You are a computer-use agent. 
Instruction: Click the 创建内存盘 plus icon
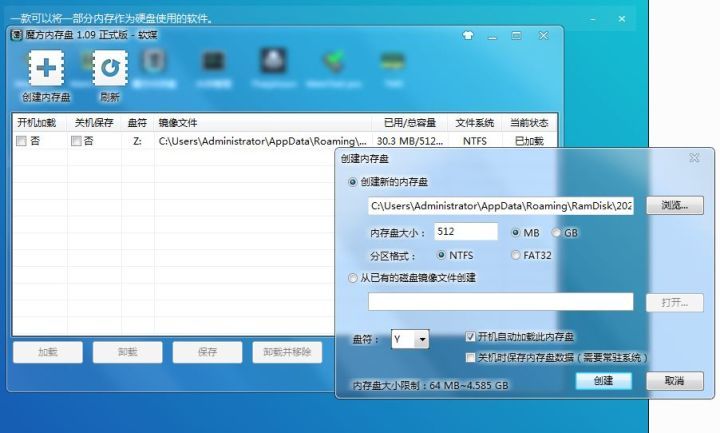[x=46, y=68]
